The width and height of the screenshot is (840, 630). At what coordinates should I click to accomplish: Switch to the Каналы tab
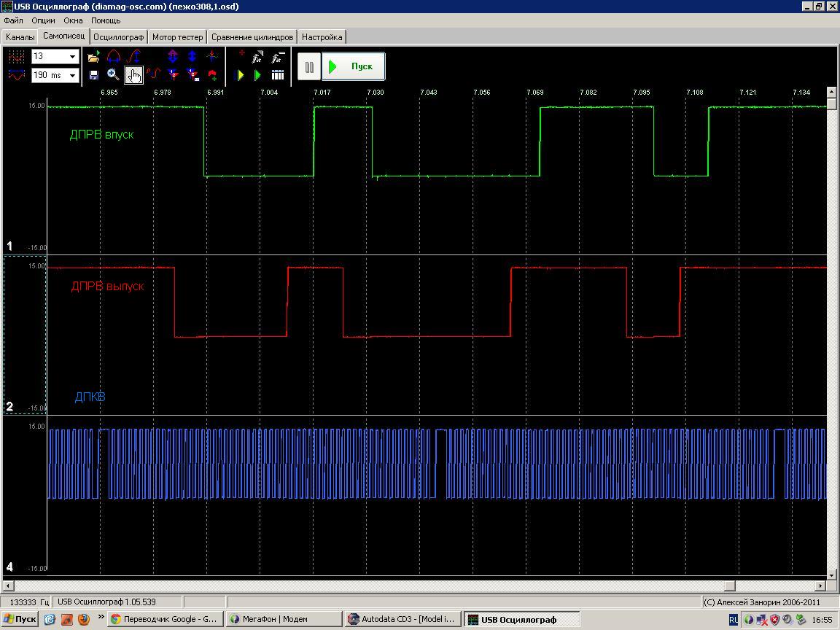pyautogui.click(x=20, y=37)
